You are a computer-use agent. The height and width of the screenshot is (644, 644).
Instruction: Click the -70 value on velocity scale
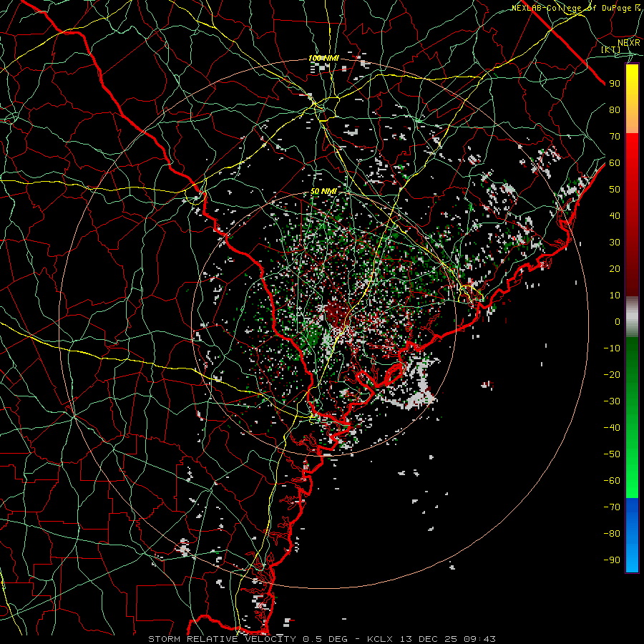click(x=612, y=507)
